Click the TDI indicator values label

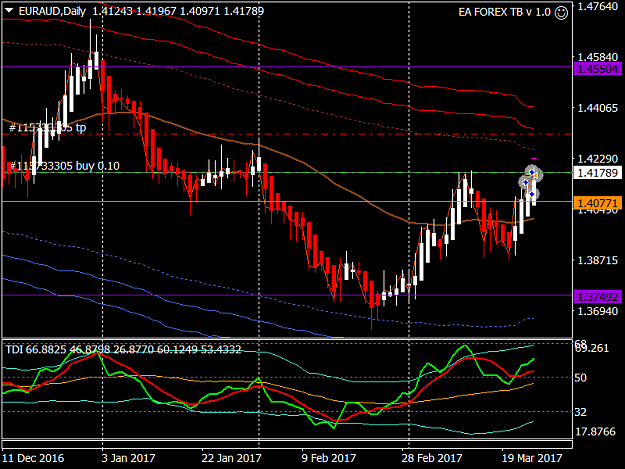(x=123, y=349)
